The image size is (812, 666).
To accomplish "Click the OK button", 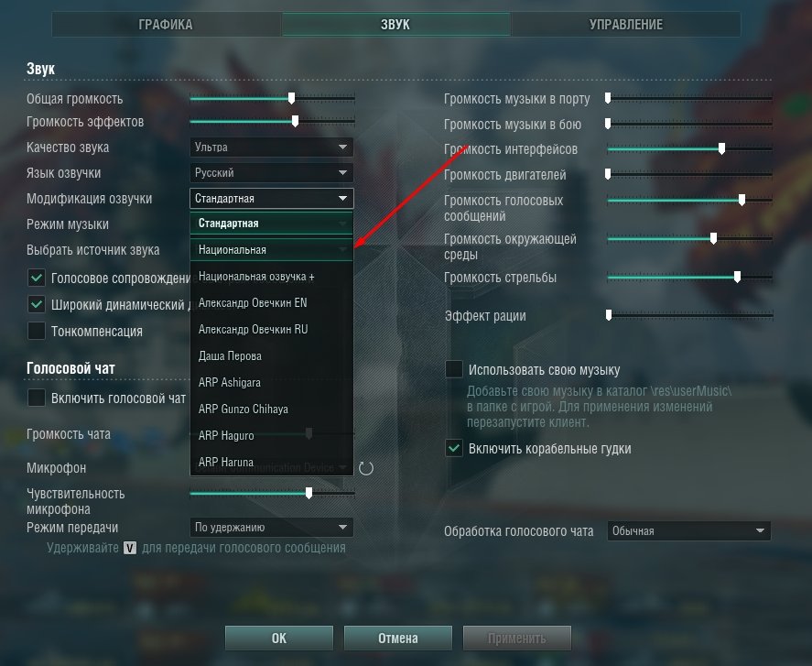I will tap(279, 638).
